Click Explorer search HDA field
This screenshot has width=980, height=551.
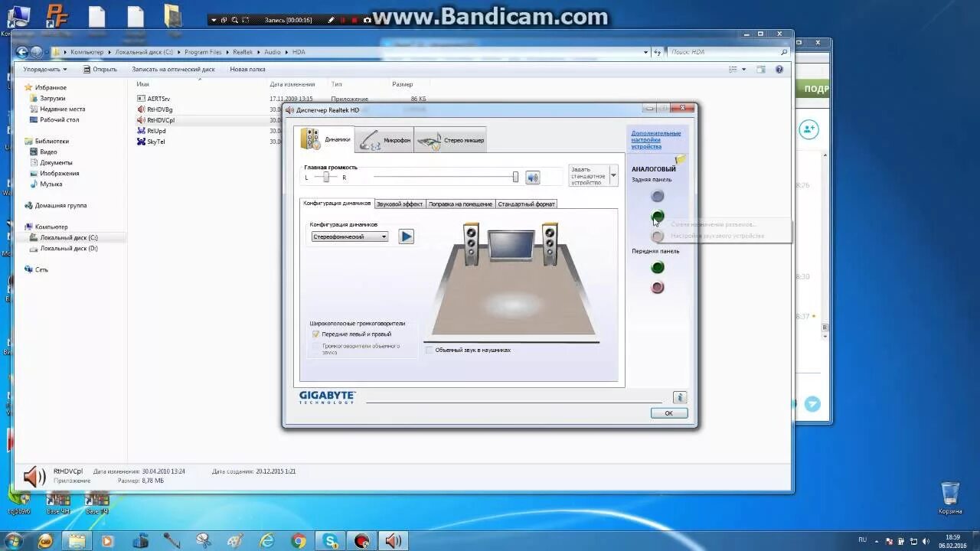coord(728,52)
